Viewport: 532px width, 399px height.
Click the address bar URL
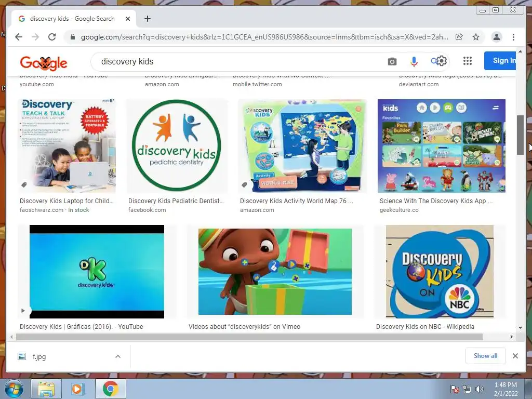point(264,37)
